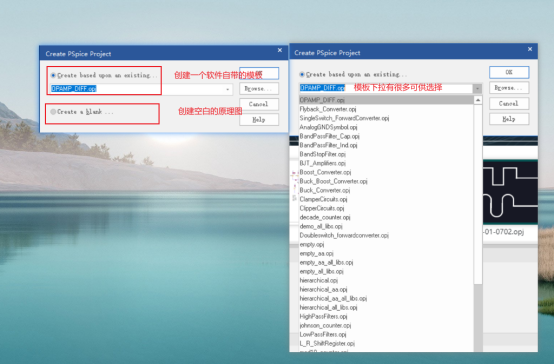Click Browse button in right dialog
This screenshot has height=364, width=554.
pos(509,88)
